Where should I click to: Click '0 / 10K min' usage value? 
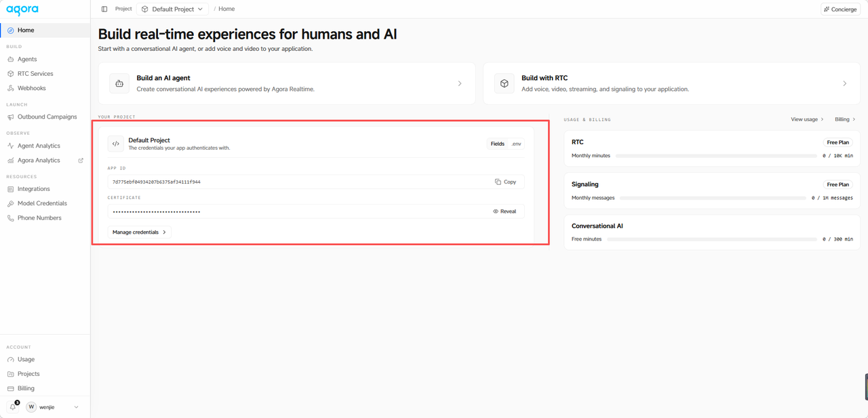837,156
